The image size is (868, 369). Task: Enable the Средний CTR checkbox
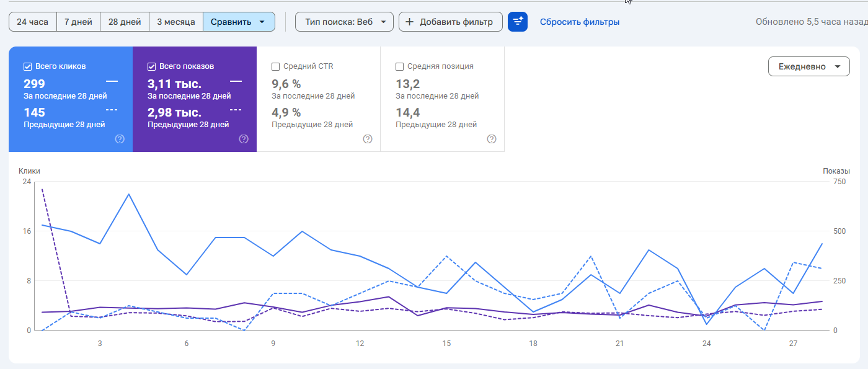click(x=276, y=66)
